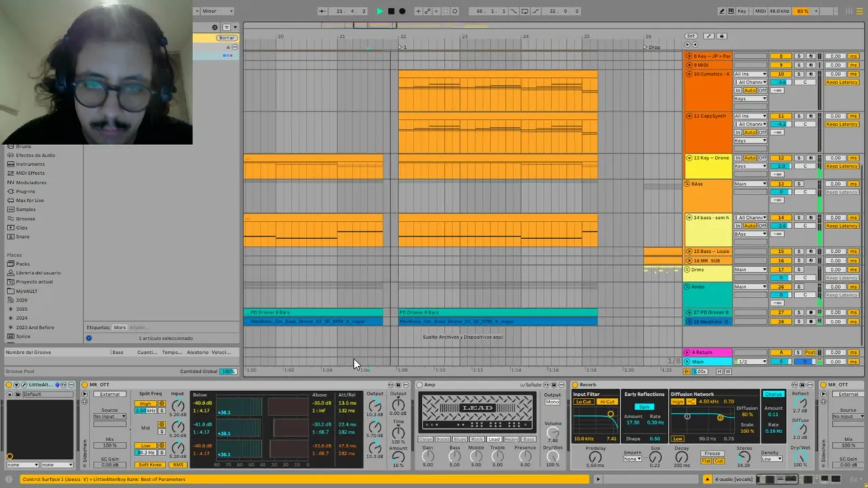Viewport: 868px width, 488px height.
Task: Open Packs under Places
Action: 23,264
